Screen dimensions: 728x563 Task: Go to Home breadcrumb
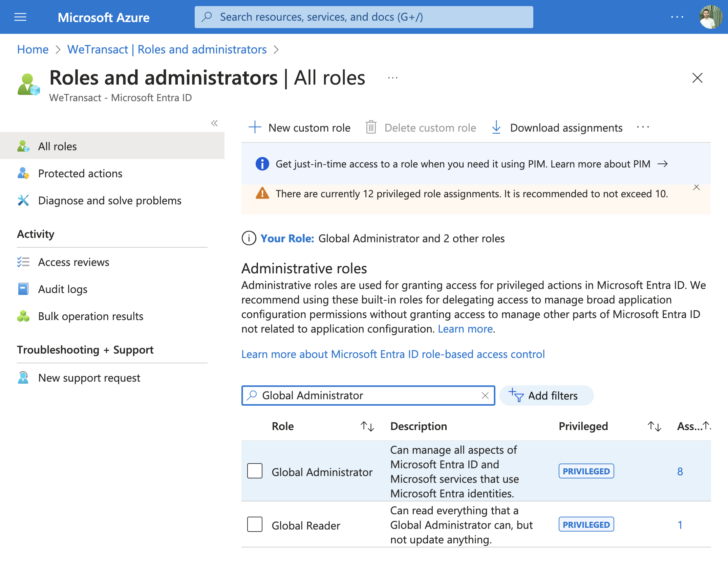pos(33,49)
